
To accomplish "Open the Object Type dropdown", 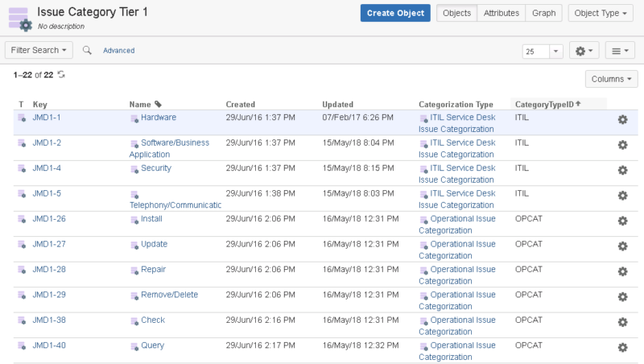I will coord(600,13).
